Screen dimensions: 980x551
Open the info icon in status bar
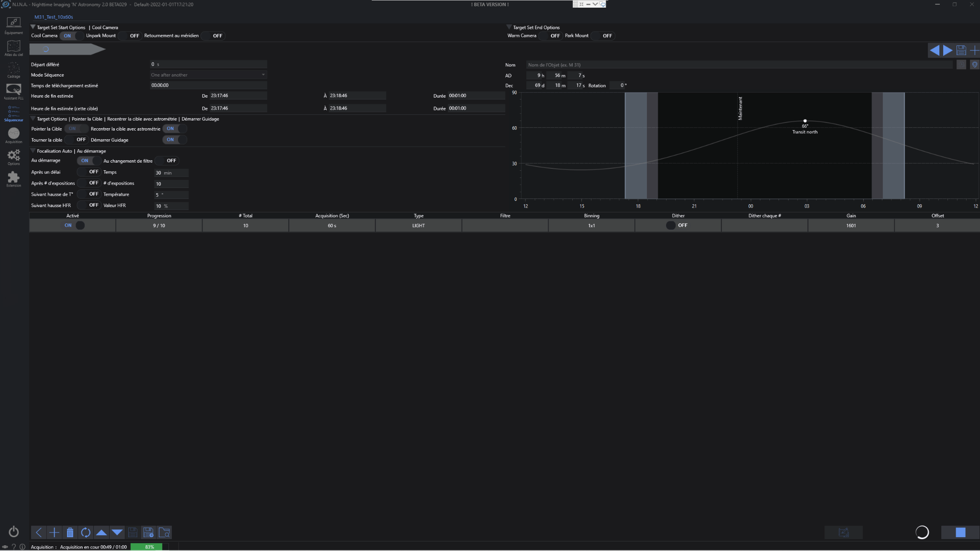click(22, 547)
